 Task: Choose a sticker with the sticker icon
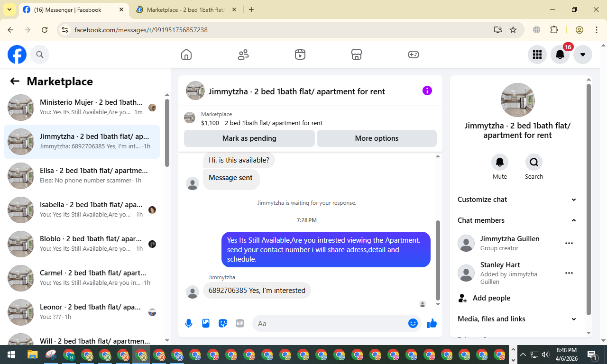[223, 323]
